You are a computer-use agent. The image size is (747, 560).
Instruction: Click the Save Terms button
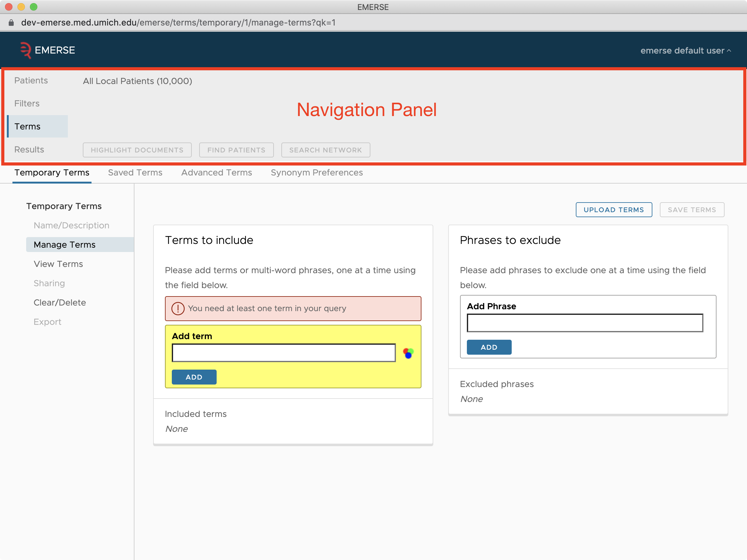pos(691,210)
